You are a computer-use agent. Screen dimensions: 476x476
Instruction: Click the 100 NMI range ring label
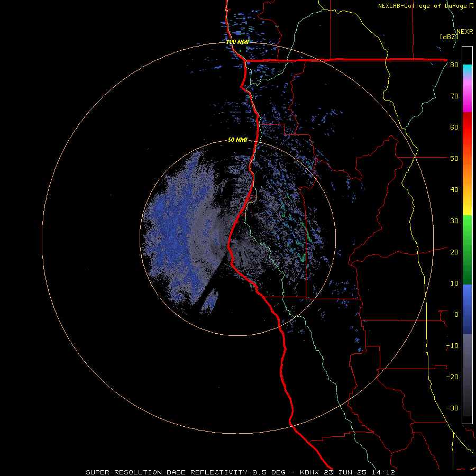(237, 42)
